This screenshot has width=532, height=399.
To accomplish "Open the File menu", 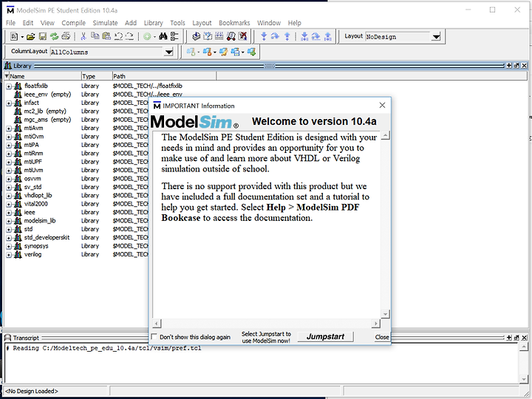I will (10, 23).
